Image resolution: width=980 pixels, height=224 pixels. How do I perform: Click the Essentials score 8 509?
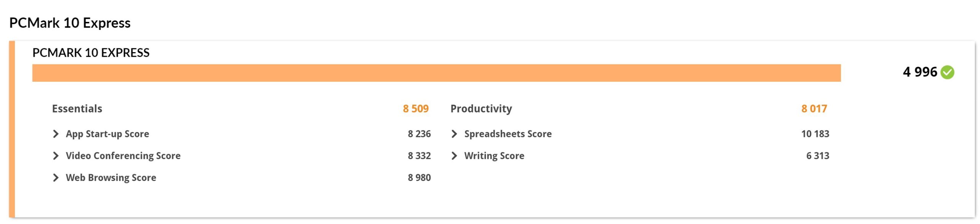pyautogui.click(x=415, y=109)
